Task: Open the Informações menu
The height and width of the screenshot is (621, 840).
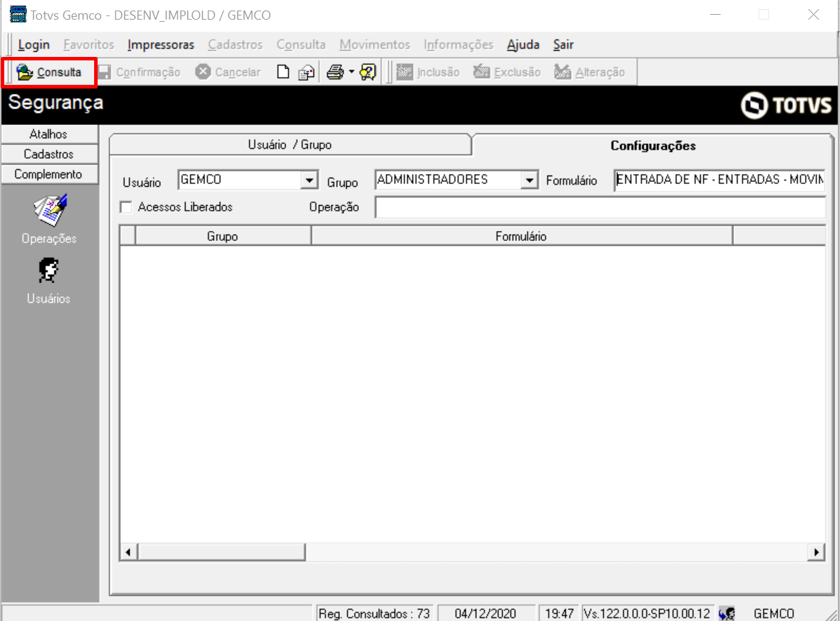Action: coord(458,44)
